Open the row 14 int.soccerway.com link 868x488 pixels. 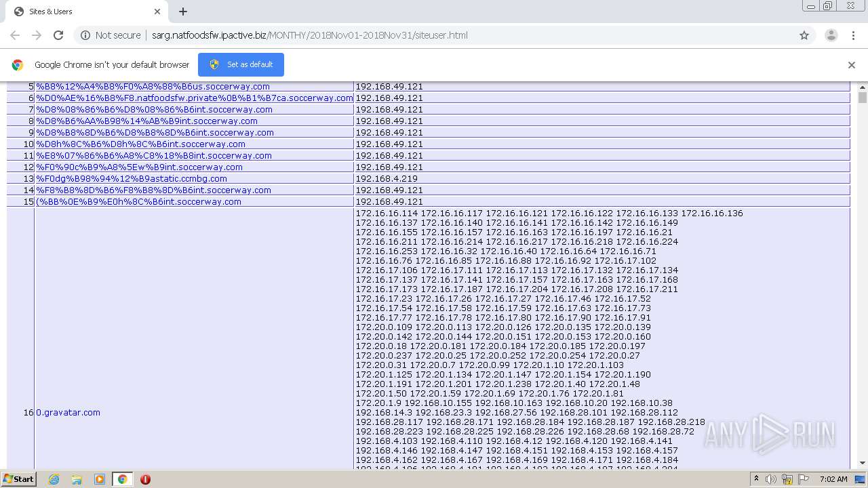pos(153,190)
